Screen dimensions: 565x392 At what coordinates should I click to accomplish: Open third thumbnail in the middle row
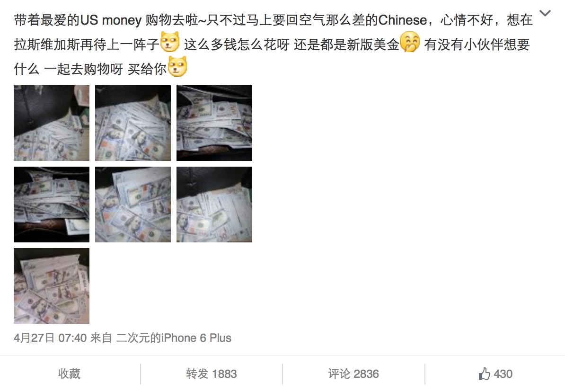(214, 205)
